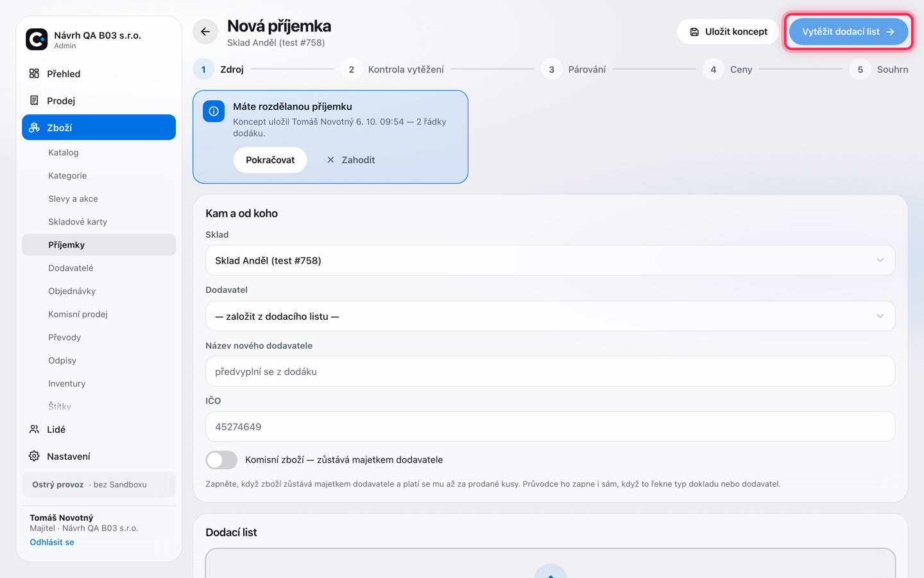Click the company logo icon in sidebar
Viewport: 924px width, 578px height.
coord(37,39)
